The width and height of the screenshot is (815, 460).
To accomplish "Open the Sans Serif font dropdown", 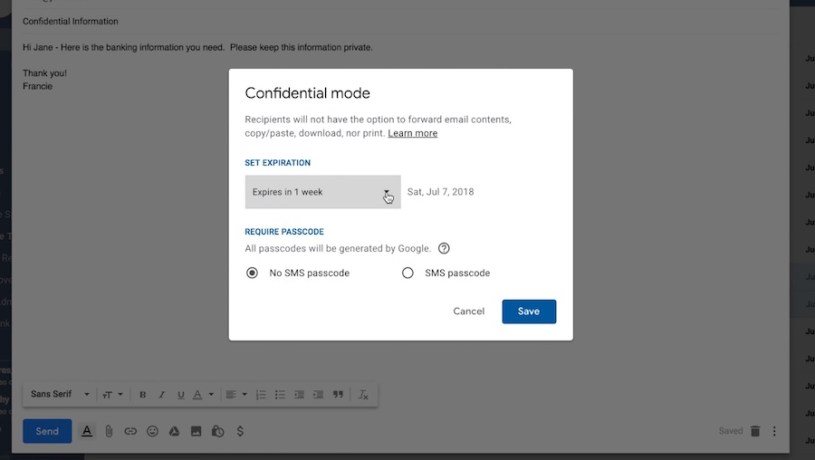I will [x=60, y=394].
